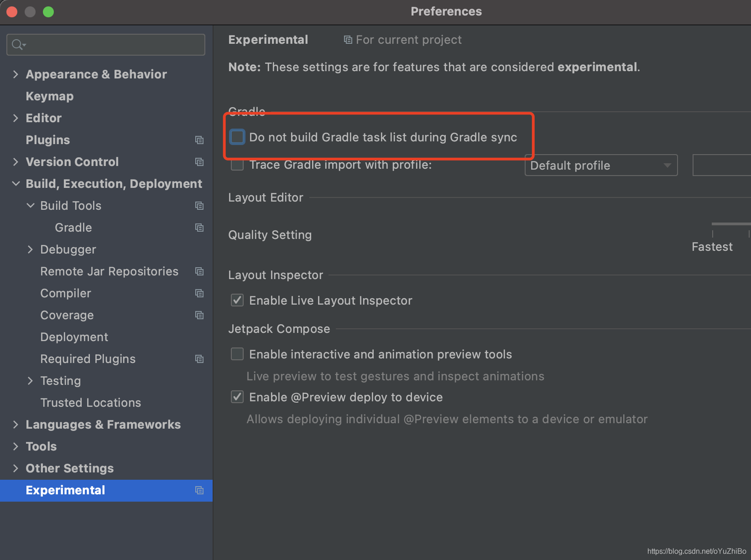This screenshot has width=751, height=560.
Task: Click the settings icon beside Compiler
Action: point(199,293)
